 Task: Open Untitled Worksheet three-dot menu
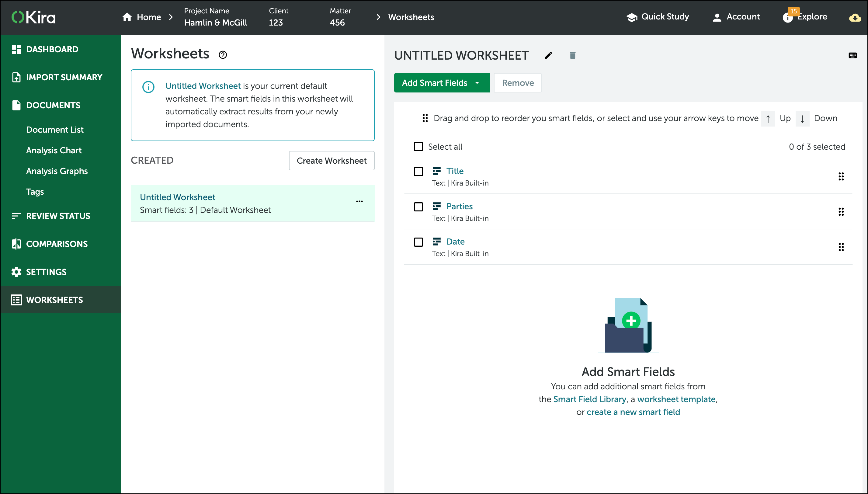point(359,202)
